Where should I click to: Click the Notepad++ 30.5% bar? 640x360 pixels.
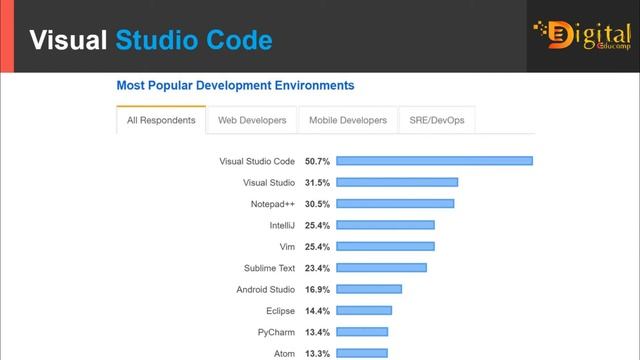[395, 203]
